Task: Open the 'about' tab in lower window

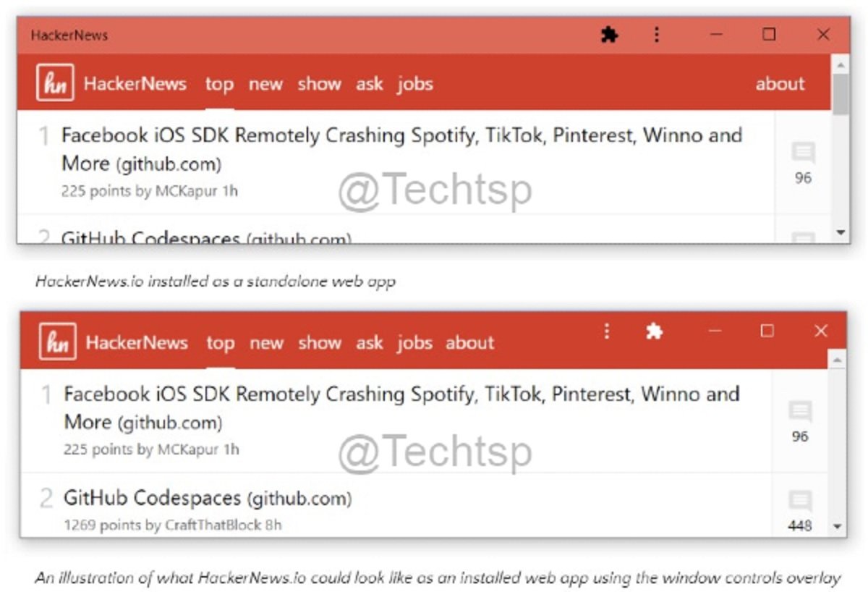Action: (469, 343)
